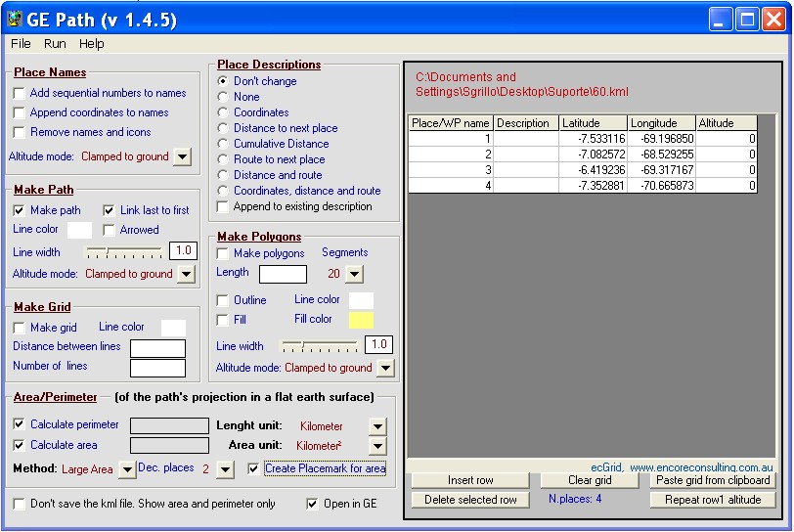Open the Run menu
This screenshot has width=794, height=532.
coord(55,44)
